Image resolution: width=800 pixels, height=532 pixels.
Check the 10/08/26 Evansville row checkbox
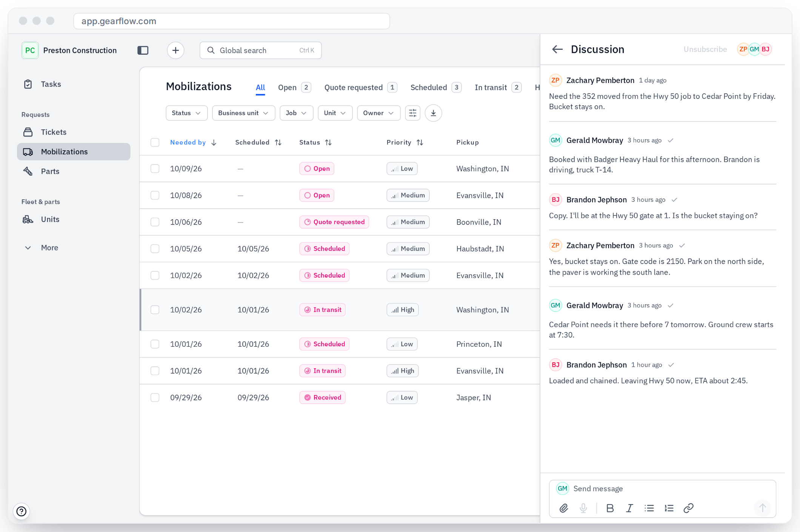click(155, 195)
